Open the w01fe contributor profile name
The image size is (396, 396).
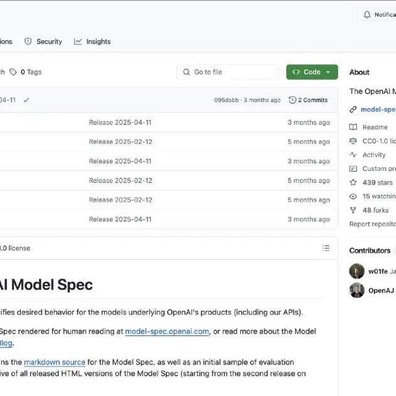click(x=378, y=271)
